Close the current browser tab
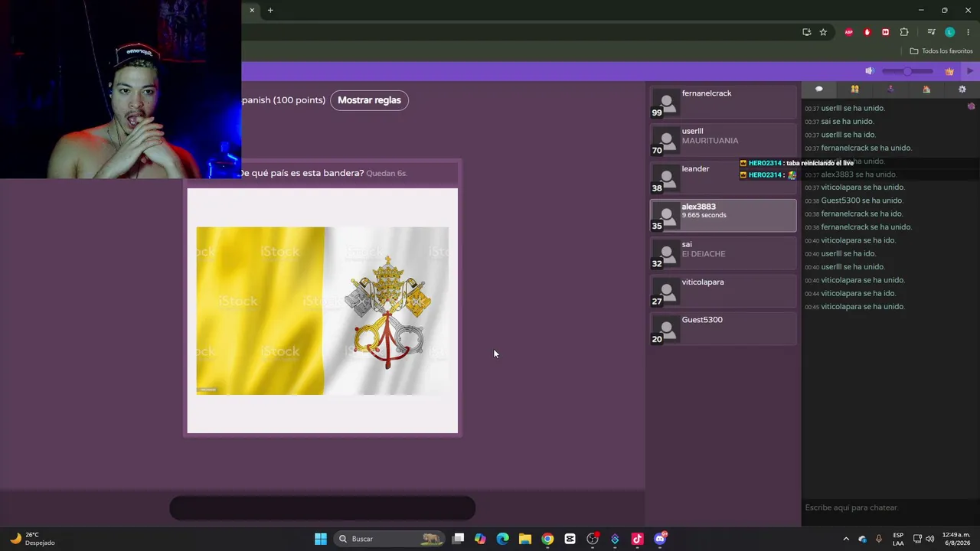 point(252,10)
